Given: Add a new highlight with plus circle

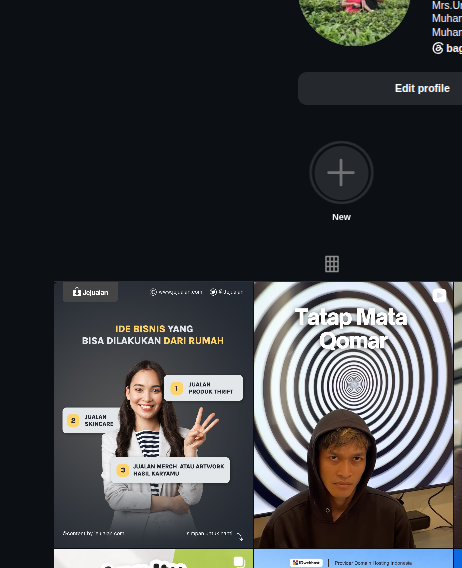Looking at the screenshot, I should point(341,172).
